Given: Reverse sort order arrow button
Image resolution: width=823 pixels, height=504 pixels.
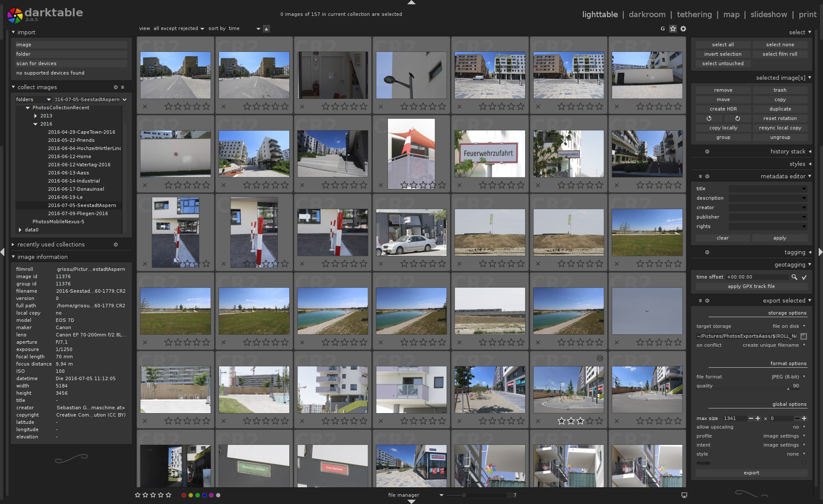Looking at the screenshot, I should (x=267, y=29).
